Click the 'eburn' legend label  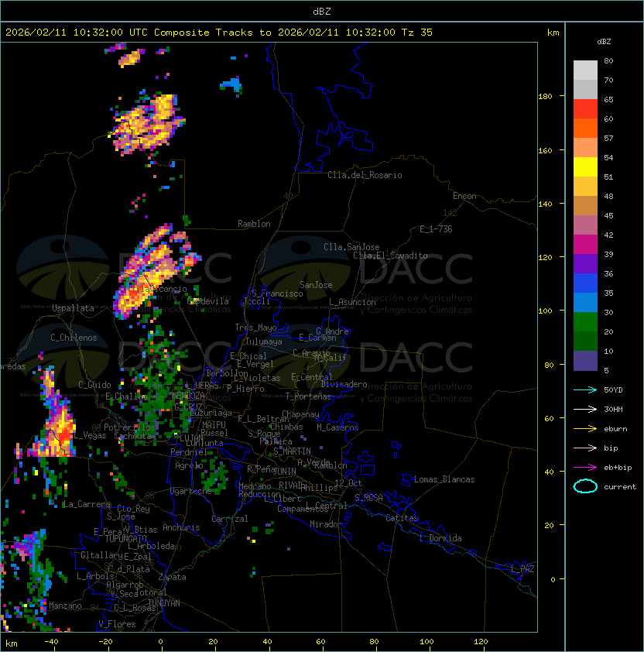615,429
